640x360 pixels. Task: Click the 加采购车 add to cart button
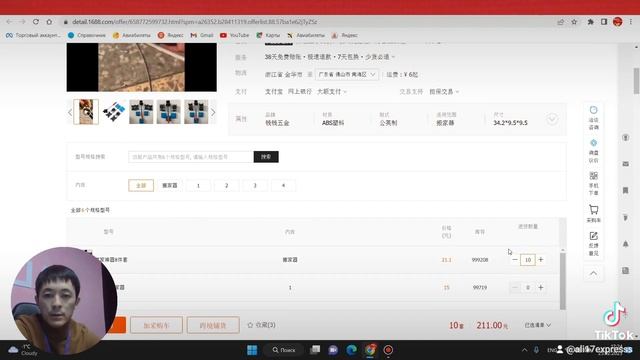pyautogui.click(x=156, y=325)
